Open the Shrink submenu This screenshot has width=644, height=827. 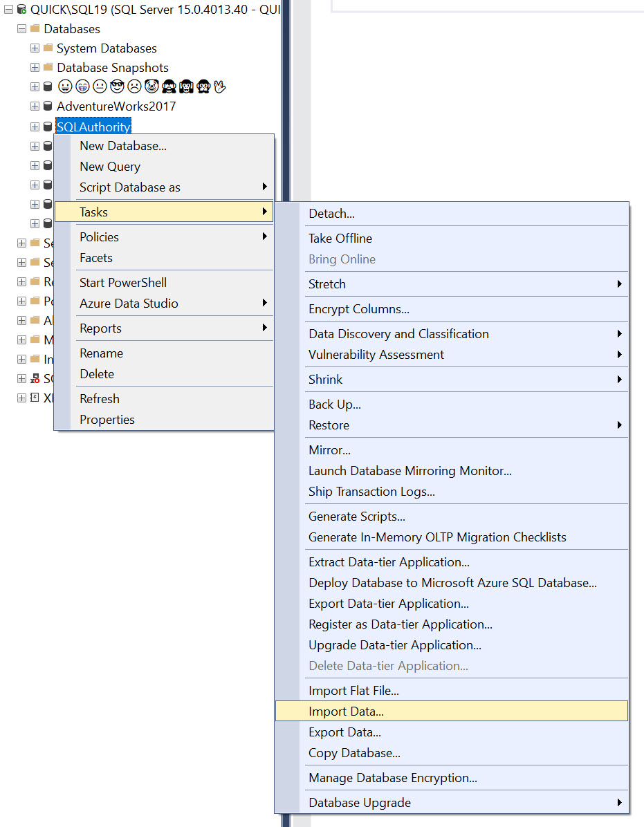click(x=452, y=380)
